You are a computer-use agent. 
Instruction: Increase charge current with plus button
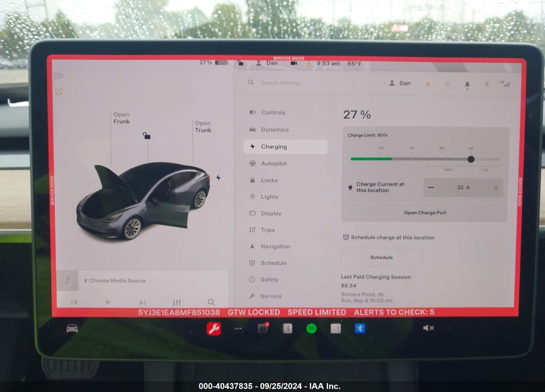tap(496, 187)
